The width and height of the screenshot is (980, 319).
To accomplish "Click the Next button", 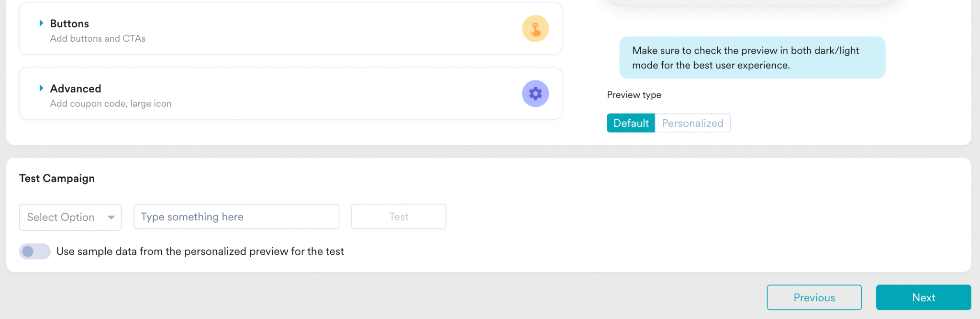I will coord(924,297).
